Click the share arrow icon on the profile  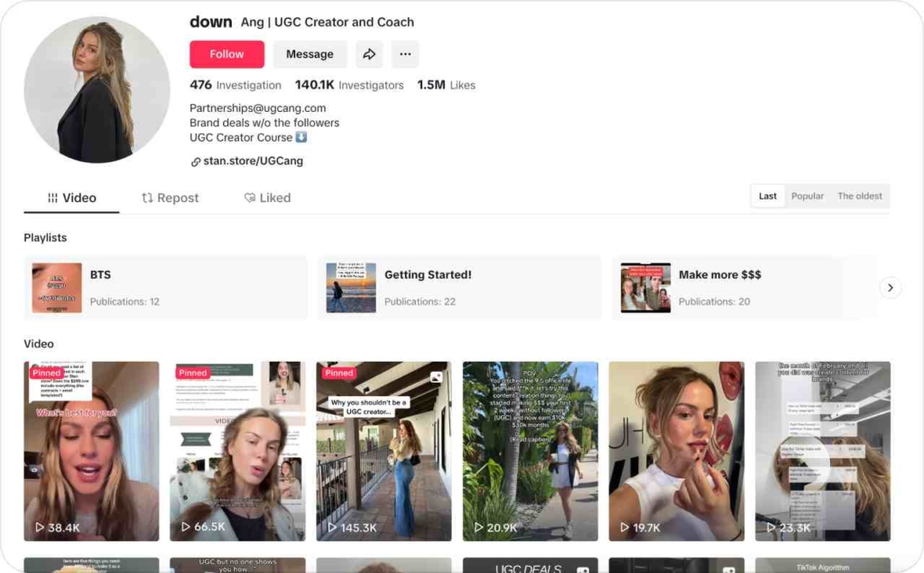click(369, 54)
